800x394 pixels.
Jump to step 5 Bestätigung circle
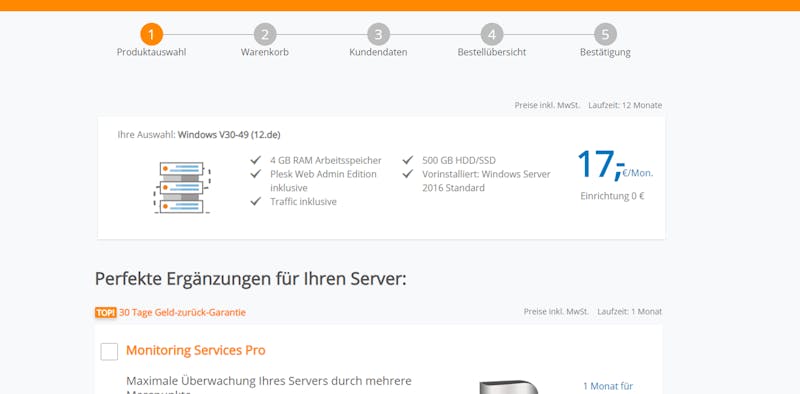coord(605,35)
